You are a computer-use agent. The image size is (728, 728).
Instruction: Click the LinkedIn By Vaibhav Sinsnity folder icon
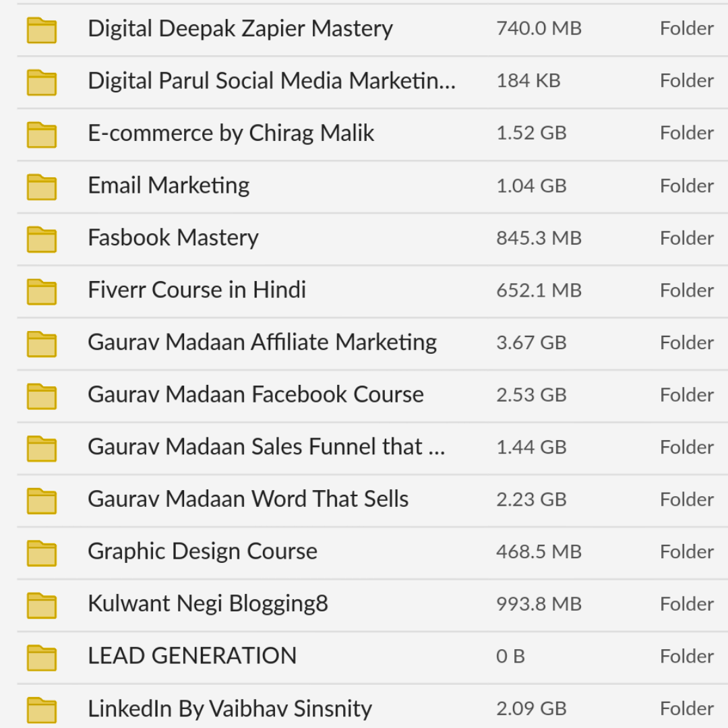[x=42, y=710]
